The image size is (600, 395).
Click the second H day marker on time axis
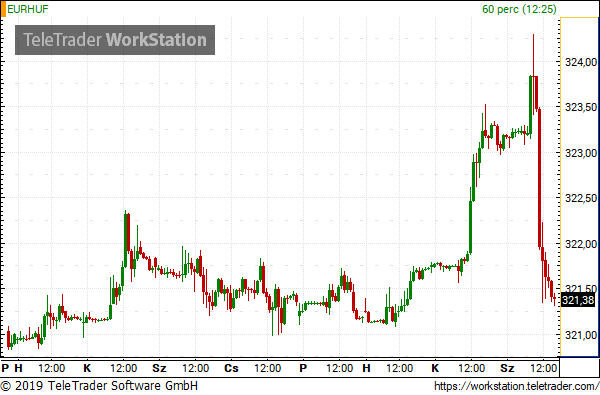pyautogui.click(x=367, y=368)
